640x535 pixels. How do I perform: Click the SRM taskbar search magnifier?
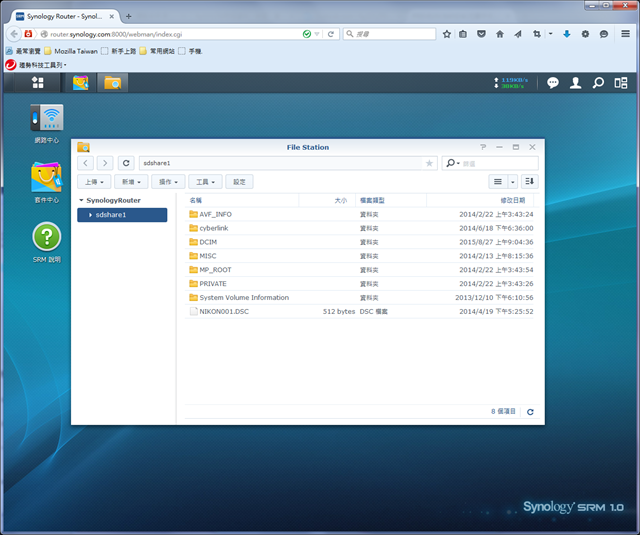coord(598,83)
